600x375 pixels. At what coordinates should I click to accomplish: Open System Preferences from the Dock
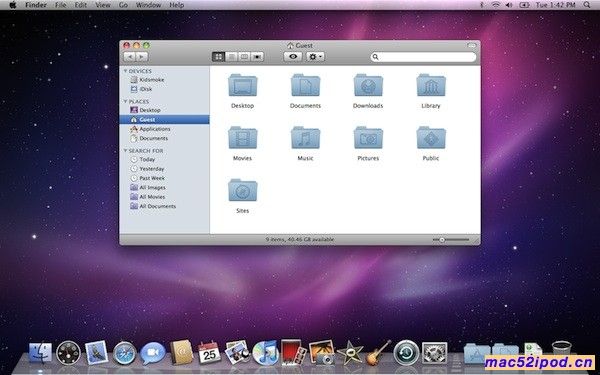pyautogui.click(x=434, y=353)
